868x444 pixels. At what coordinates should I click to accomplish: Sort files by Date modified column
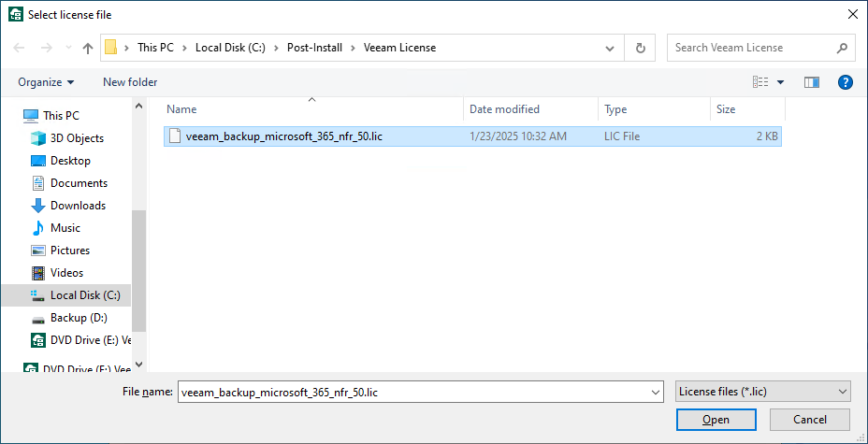click(x=504, y=109)
